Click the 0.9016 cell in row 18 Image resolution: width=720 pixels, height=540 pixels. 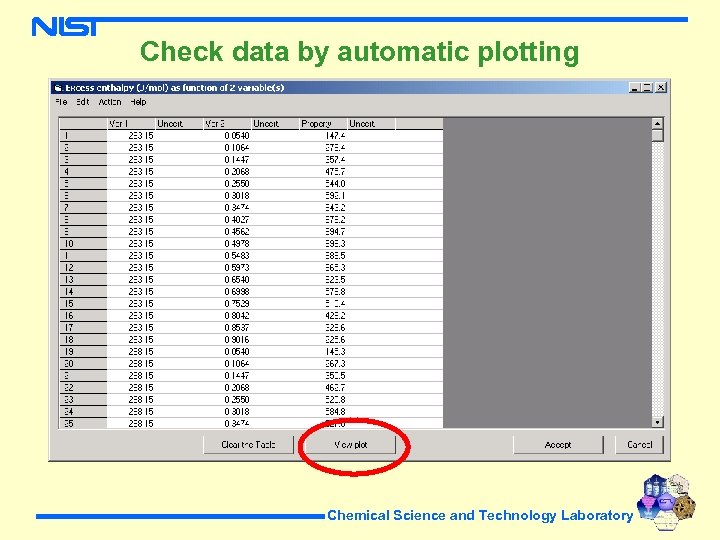227,339
